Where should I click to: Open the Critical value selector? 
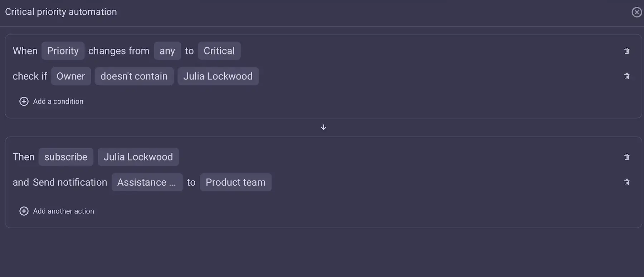(219, 51)
